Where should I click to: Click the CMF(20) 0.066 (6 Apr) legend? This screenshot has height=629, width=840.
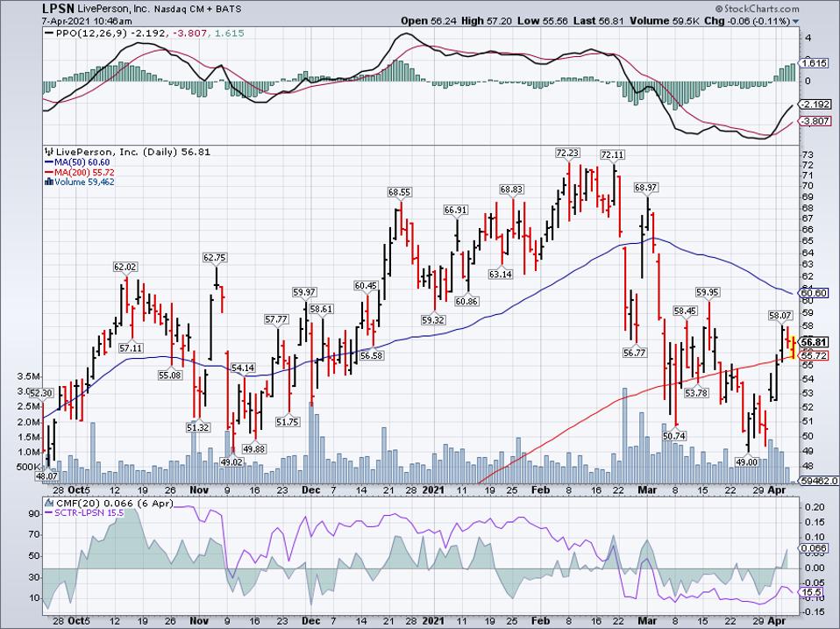click(114, 503)
